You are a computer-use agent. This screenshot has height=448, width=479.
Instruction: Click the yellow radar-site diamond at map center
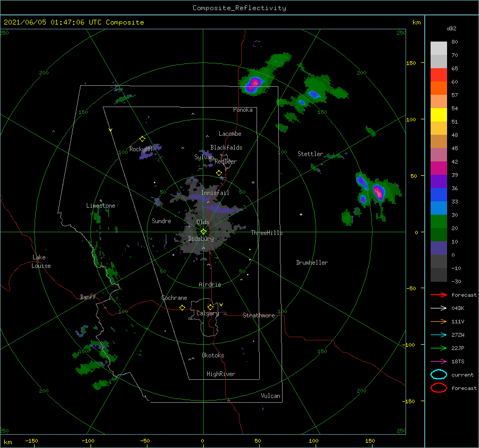click(x=203, y=232)
